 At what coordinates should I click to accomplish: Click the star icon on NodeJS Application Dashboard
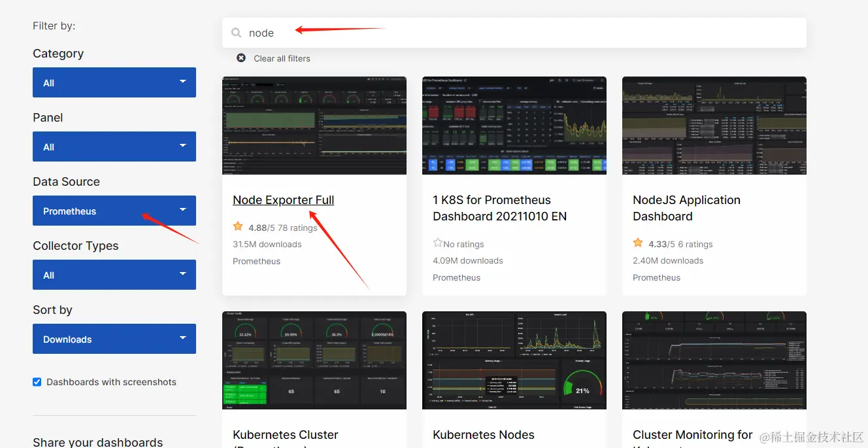click(638, 243)
